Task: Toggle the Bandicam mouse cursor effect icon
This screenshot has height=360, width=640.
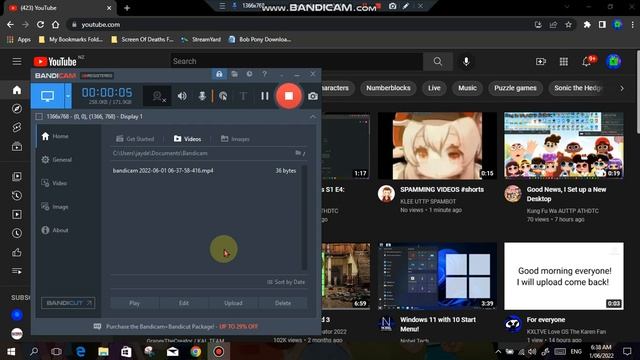Action: click(223, 96)
